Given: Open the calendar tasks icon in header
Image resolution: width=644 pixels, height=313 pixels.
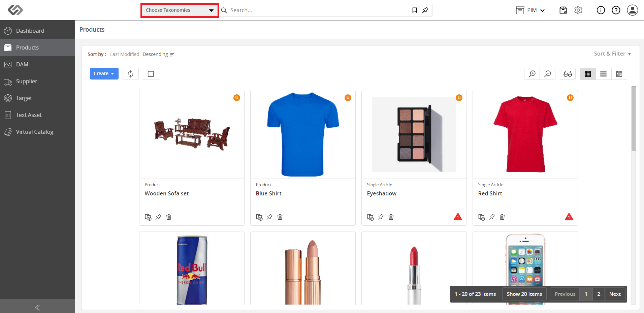Looking at the screenshot, I should coord(563,10).
